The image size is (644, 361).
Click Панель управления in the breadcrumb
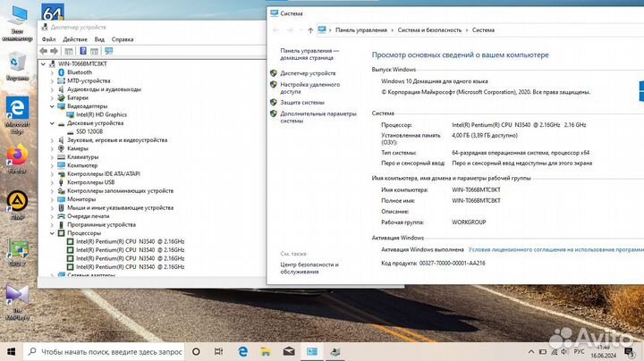coord(361,30)
